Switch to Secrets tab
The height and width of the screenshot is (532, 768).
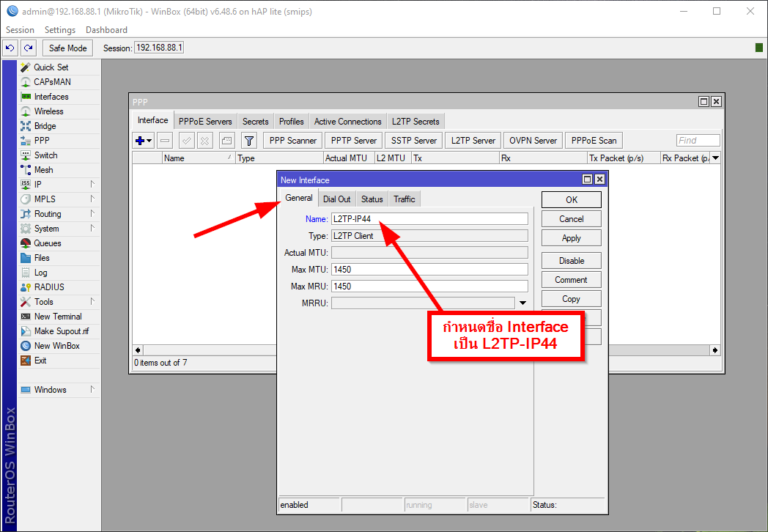pos(256,122)
